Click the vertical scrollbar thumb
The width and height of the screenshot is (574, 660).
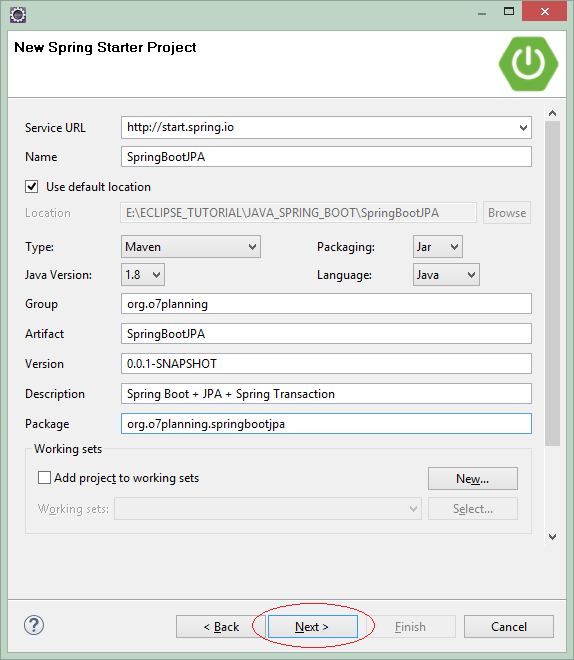click(x=553, y=283)
